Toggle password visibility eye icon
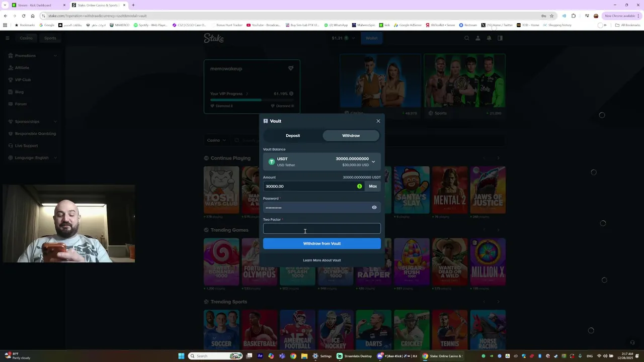Viewport: 644px width, 362px height. tap(374, 207)
